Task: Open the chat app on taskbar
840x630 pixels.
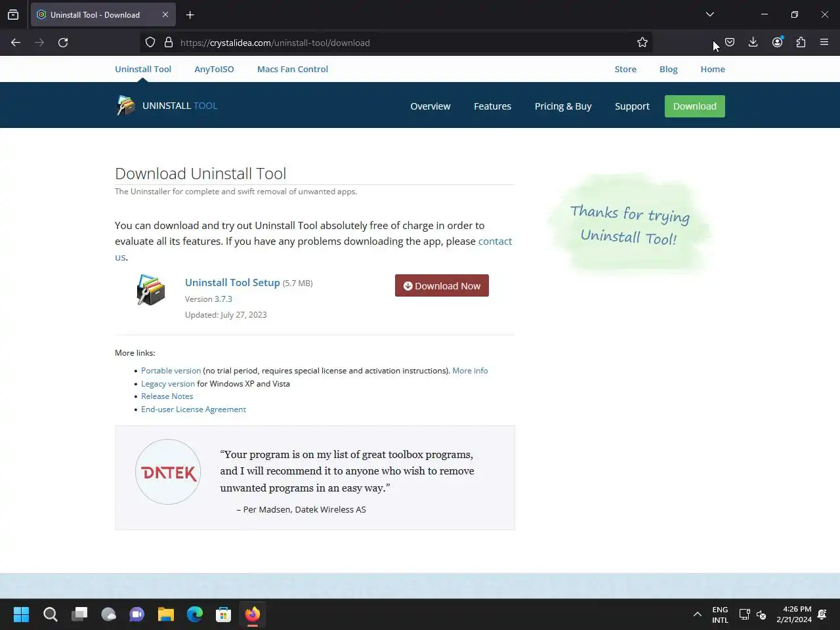Action: [137, 614]
